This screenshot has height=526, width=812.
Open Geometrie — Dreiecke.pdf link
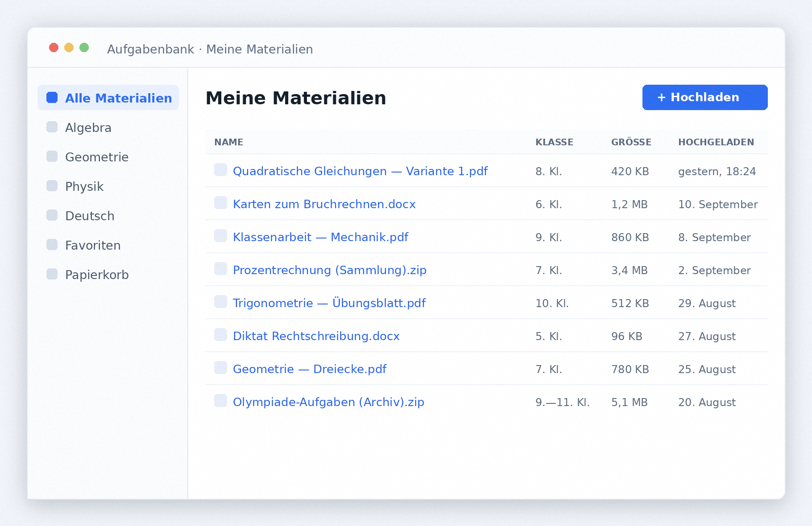tap(309, 369)
